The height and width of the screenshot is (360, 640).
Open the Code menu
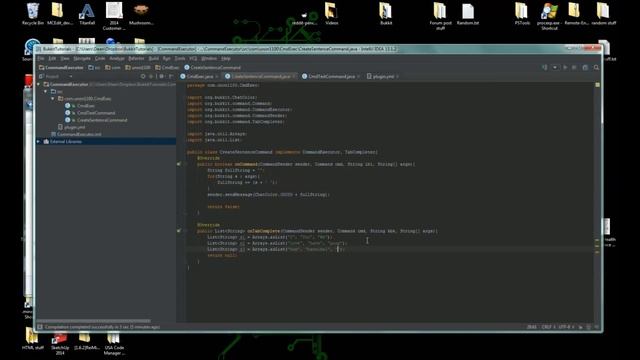click(x=100, y=58)
